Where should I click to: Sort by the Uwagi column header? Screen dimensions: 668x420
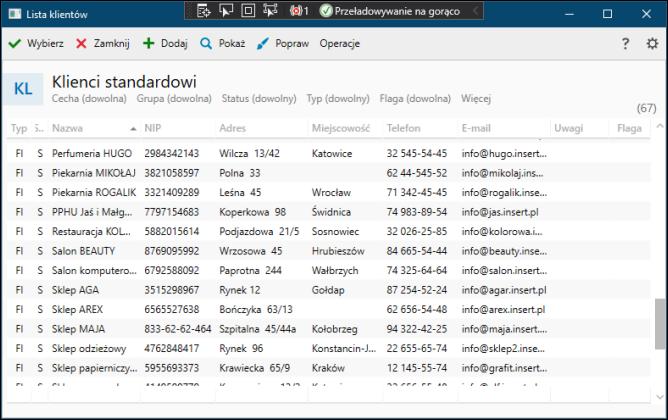click(x=568, y=128)
